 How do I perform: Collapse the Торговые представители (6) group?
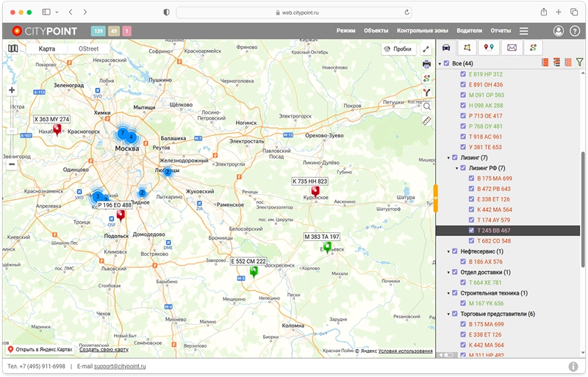point(448,314)
